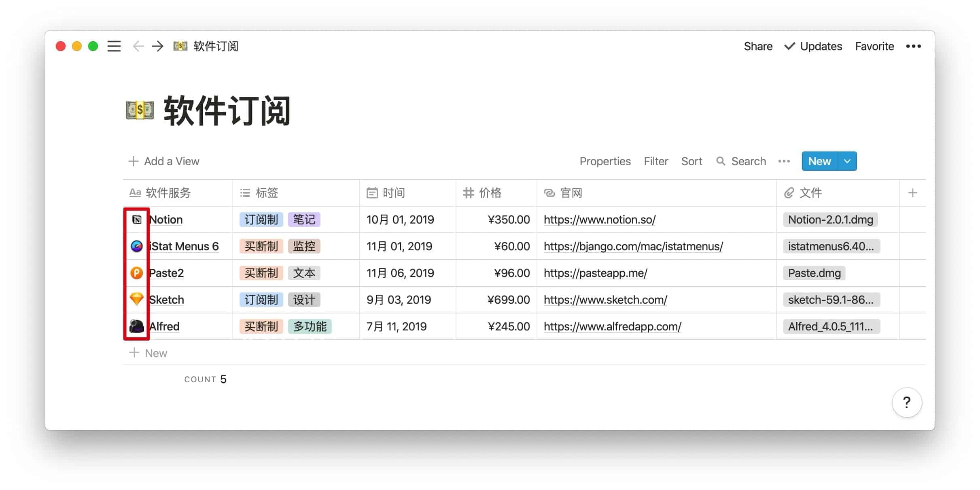980x490 pixels.
Task: Click the Search magnifier in the toolbar
Action: (721, 161)
